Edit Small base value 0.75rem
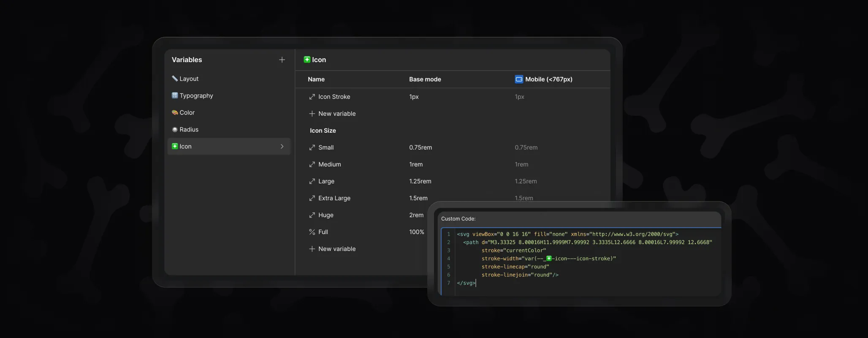 (x=420, y=147)
